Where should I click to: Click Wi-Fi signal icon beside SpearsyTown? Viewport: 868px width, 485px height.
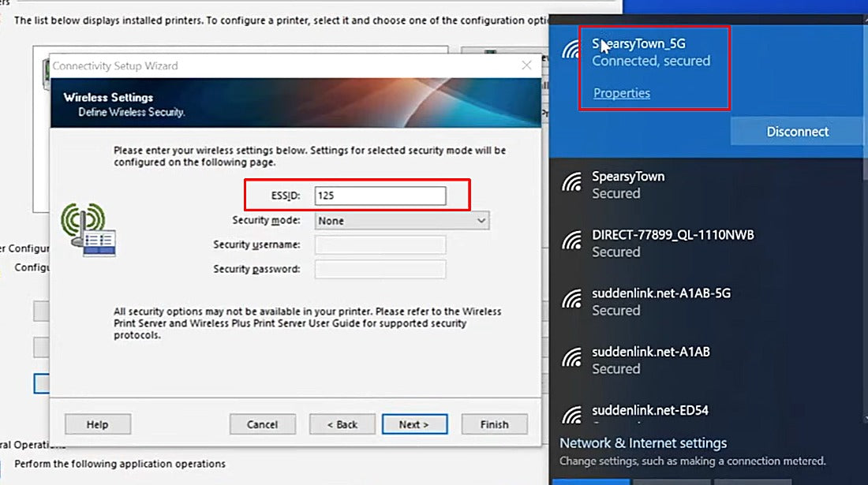click(x=571, y=183)
